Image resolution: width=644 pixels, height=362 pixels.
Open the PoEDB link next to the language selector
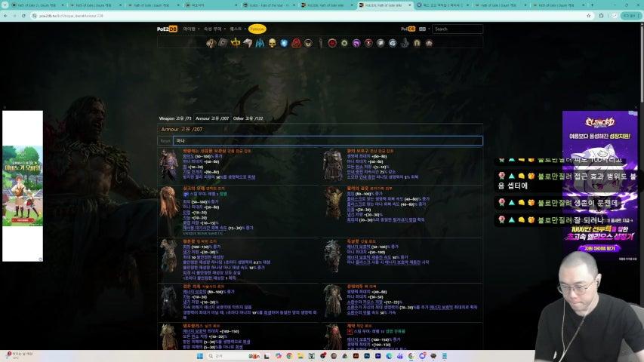pyautogui.click(x=408, y=29)
